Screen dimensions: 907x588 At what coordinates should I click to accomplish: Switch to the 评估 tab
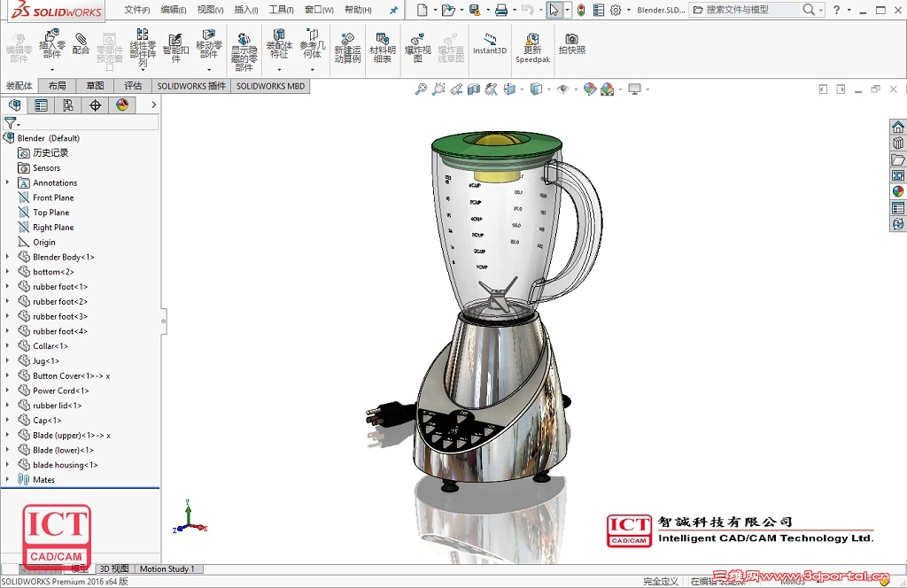133,86
